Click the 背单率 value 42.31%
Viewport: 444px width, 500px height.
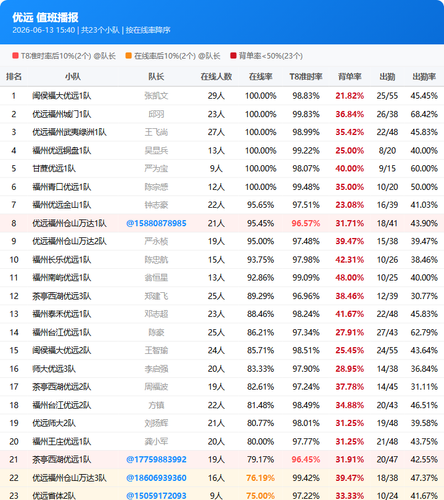point(350,260)
